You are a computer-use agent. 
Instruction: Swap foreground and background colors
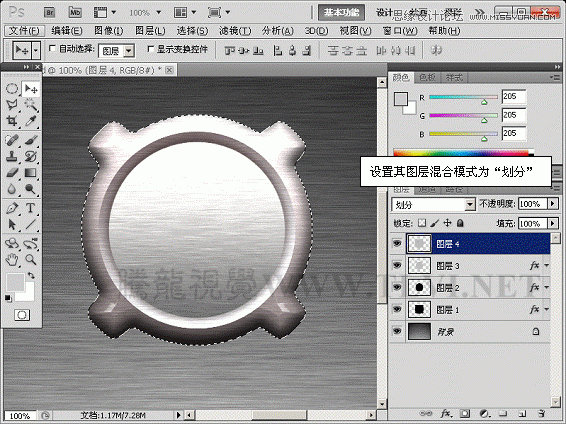coord(31,275)
